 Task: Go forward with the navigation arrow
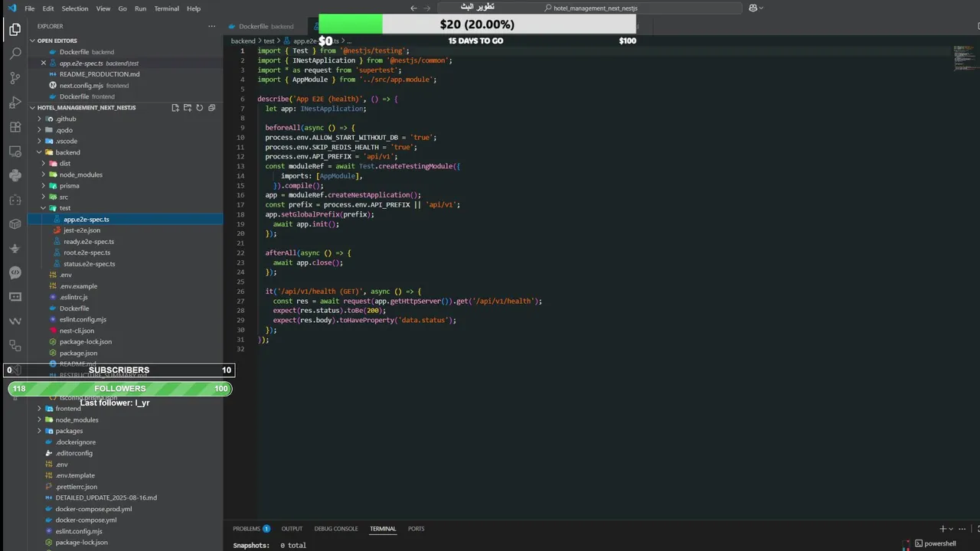(426, 8)
